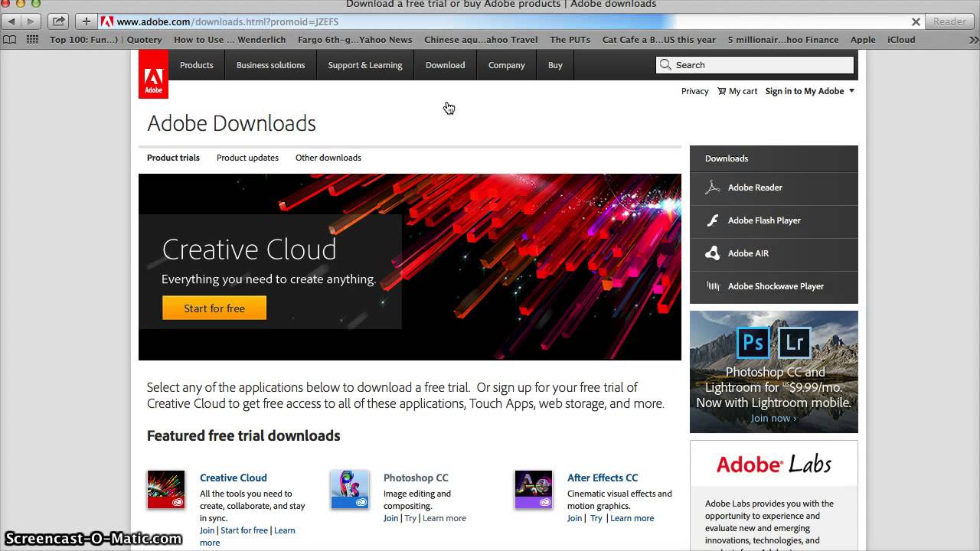980x551 pixels.
Task: Click the Ps icon in the promo
Action: 753,342
